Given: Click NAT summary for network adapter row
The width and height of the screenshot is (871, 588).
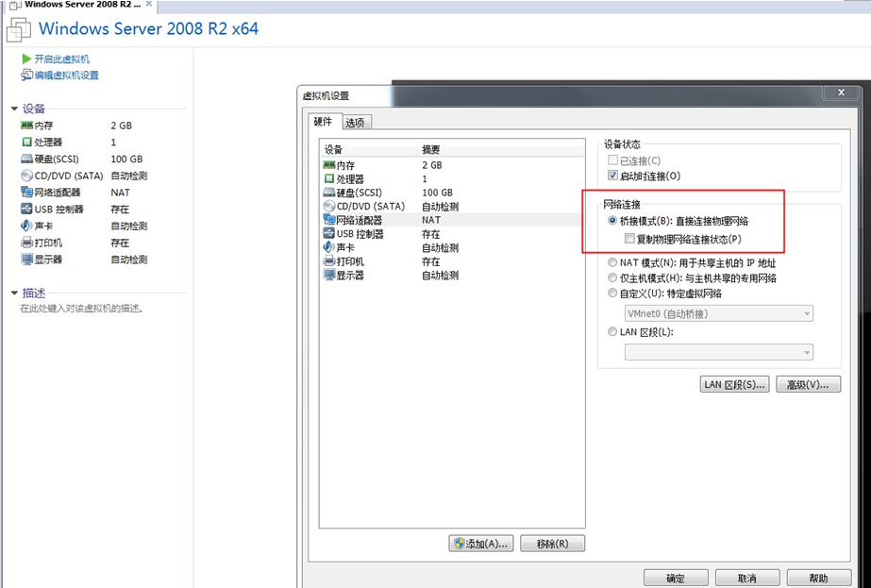Looking at the screenshot, I should point(431,220).
